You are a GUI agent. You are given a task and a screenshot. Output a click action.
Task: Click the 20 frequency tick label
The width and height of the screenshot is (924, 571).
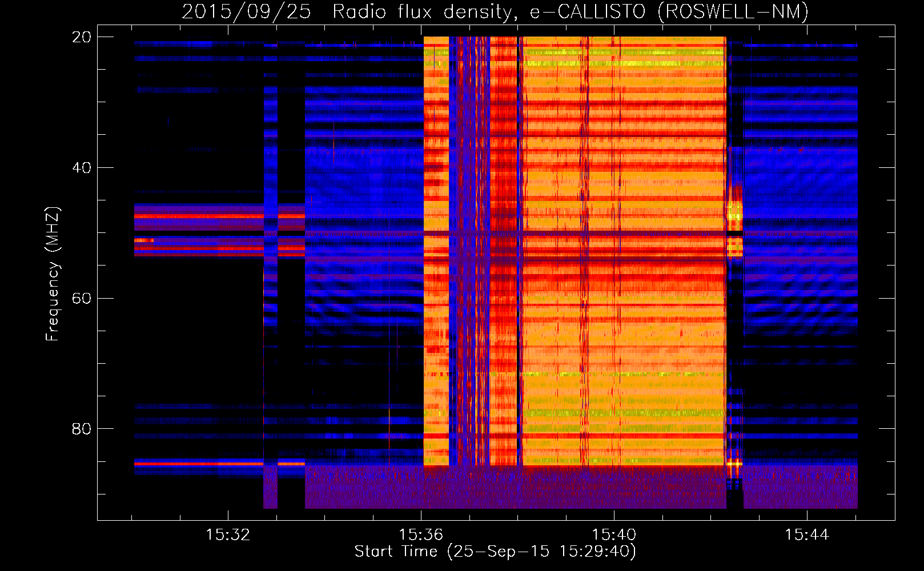pyautogui.click(x=82, y=37)
